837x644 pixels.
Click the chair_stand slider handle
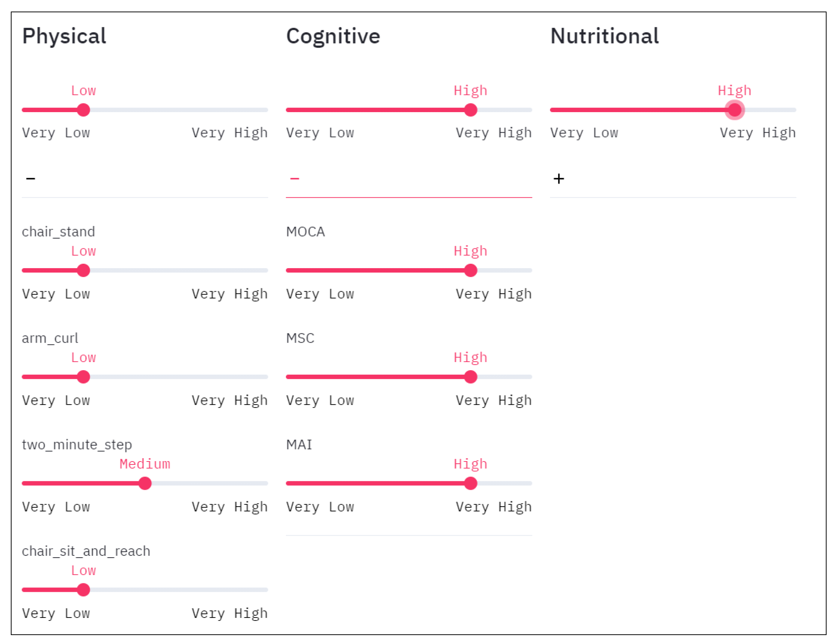[83, 270]
